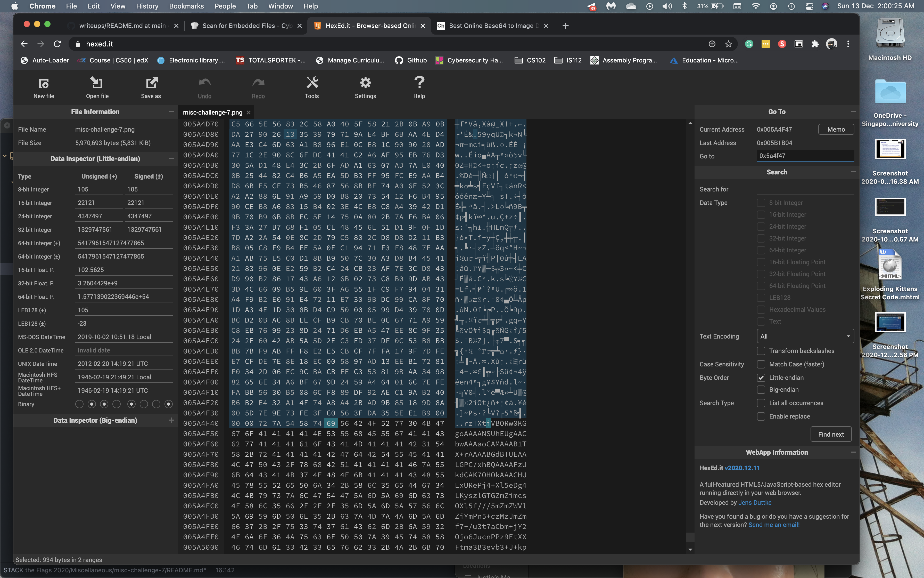Screen dimensions: 924x578
Task: Click the volume menu bar icon
Action: point(667,6)
